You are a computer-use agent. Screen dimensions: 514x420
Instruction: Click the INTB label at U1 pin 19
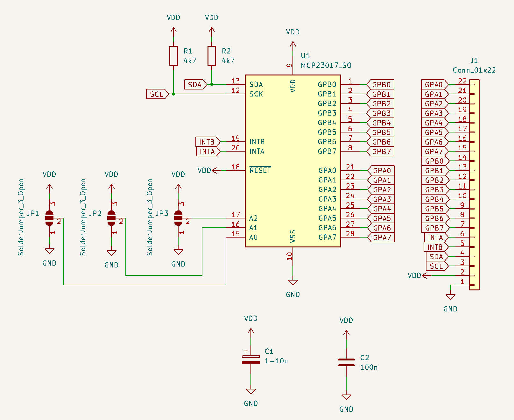(x=207, y=142)
